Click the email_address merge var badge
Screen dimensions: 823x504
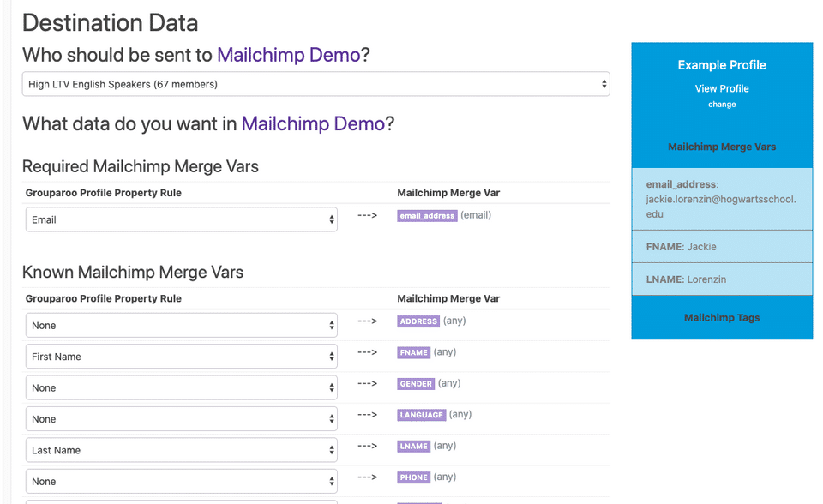[427, 216]
